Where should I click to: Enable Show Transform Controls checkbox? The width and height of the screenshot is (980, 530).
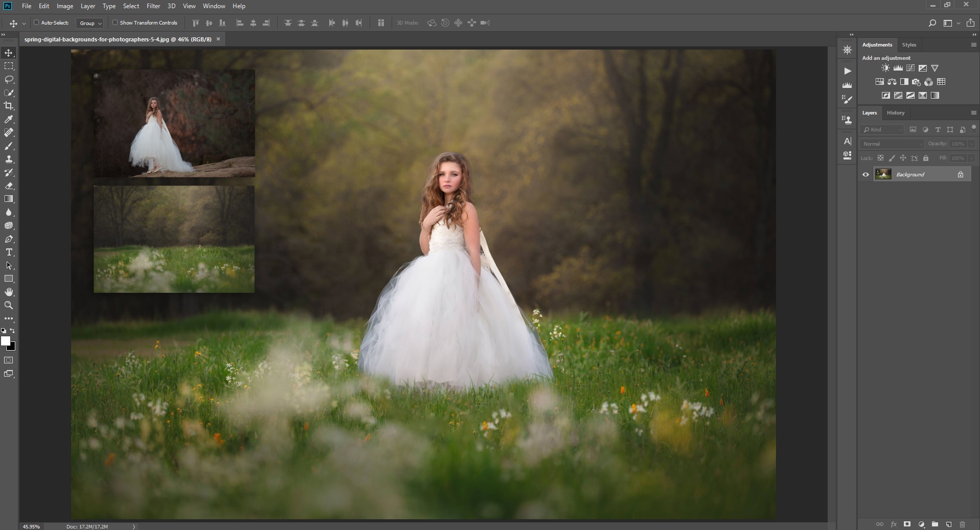tap(115, 22)
